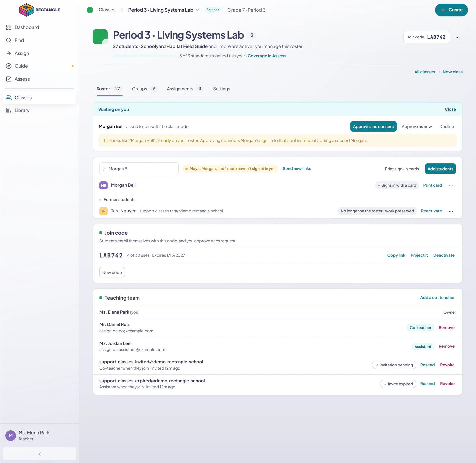Click the green class color icon in header
Screen dimensions: 476x463
[x=100, y=37]
